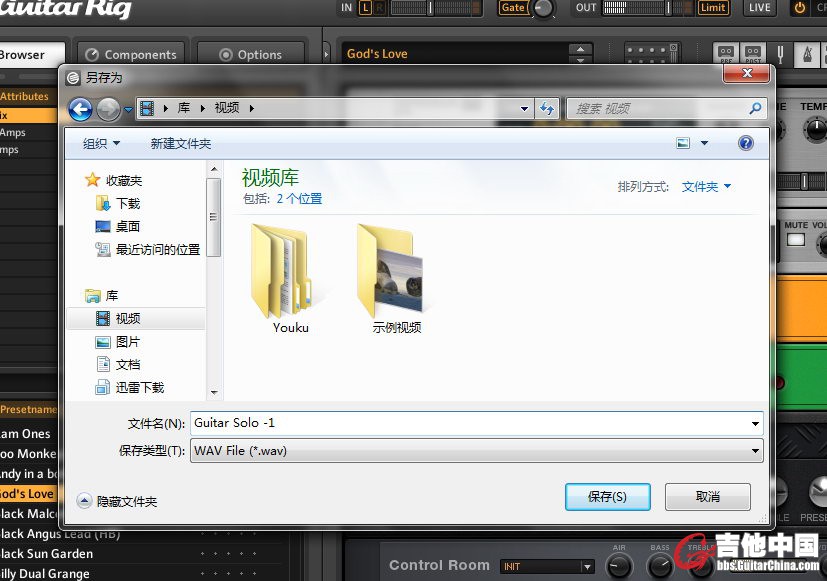Screen dimensions: 827x581
Task: Open the file name history dropdown arrow
Action: pyautogui.click(x=755, y=423)
